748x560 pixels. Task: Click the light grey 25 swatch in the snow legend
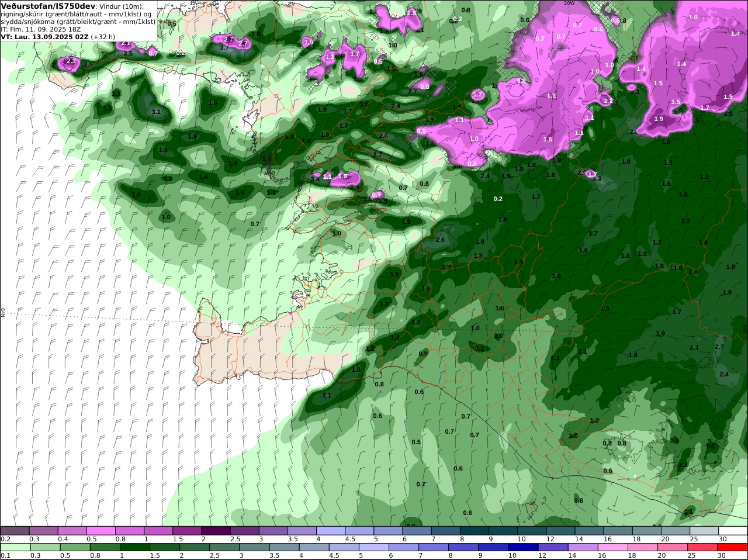(x=705, y=530)
